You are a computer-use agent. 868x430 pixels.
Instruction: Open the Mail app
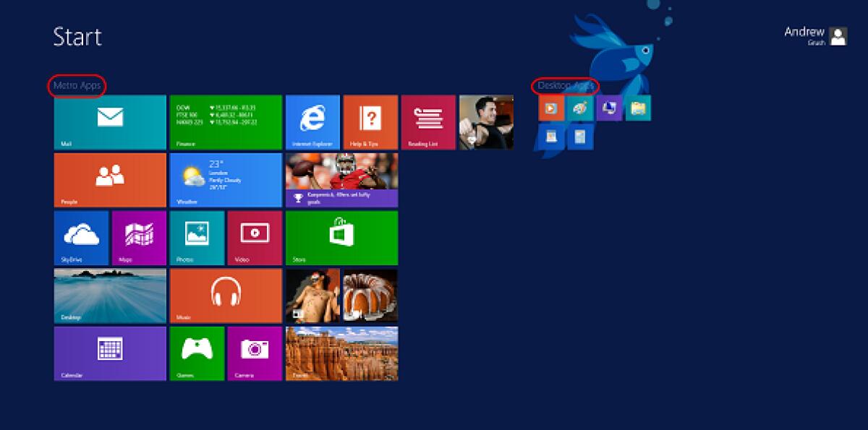(x=109, y=121)
